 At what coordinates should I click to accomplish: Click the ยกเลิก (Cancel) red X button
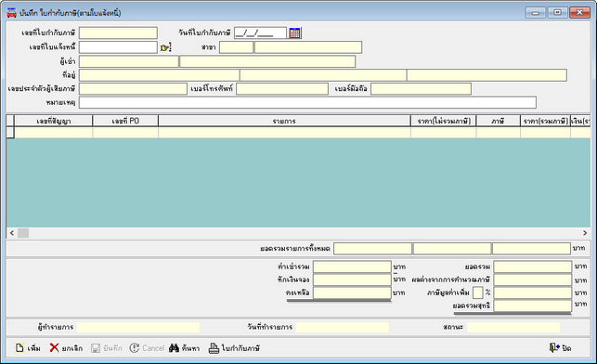click(66, 348)
